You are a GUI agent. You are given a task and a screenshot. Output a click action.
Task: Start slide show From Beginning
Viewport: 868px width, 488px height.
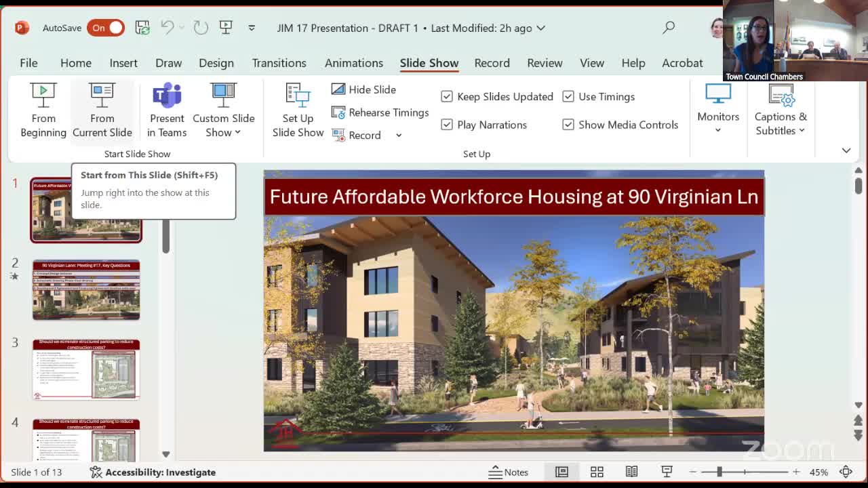[x=43, y=110]
